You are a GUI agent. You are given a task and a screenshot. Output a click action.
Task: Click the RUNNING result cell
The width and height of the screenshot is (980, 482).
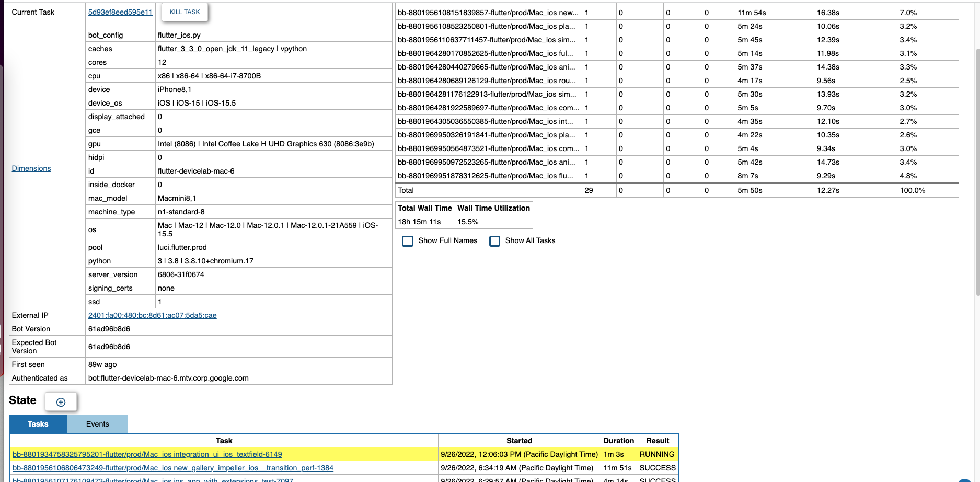tap(658, 454)
